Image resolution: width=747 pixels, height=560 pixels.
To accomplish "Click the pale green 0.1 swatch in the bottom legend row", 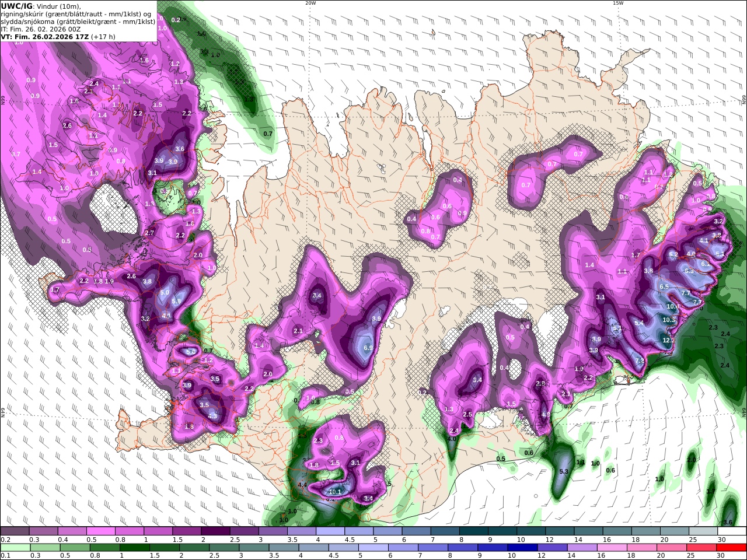I will (15, 548).
